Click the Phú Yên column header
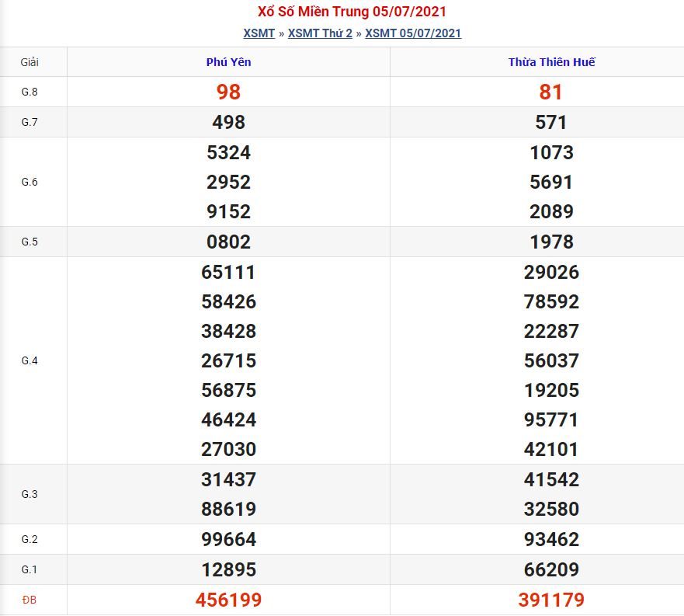The width and height of the screenshot is (684, 616). tap(228, 62)
